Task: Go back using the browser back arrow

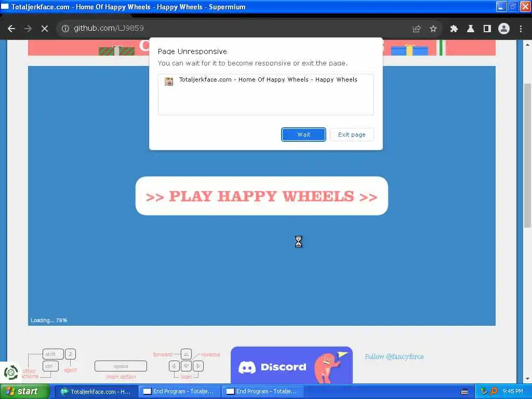Action: tap(11, 29)
